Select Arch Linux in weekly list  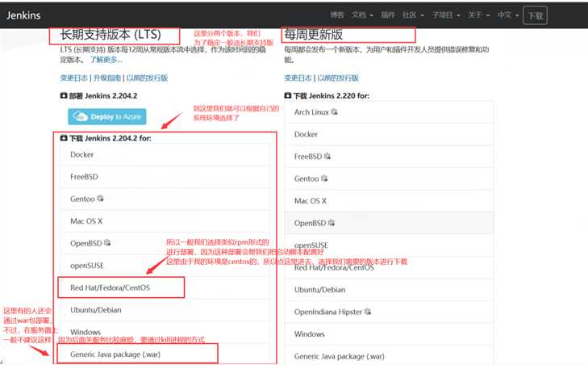[389, 112]
